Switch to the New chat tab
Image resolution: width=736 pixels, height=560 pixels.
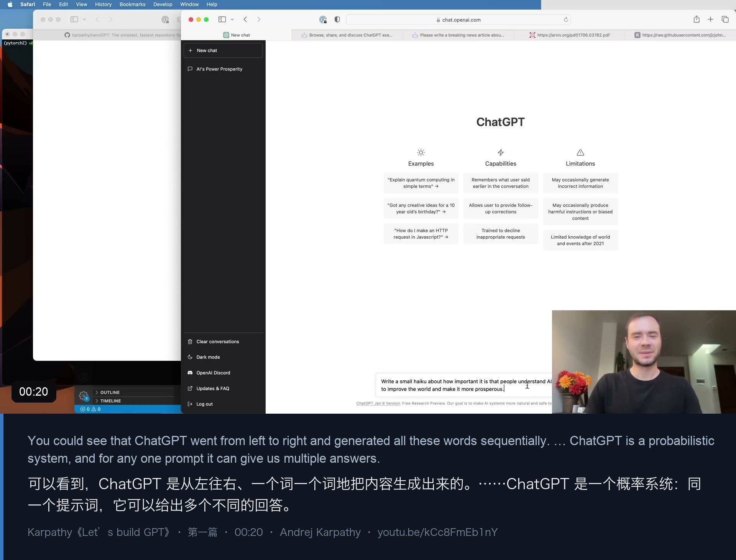[237, 35]
